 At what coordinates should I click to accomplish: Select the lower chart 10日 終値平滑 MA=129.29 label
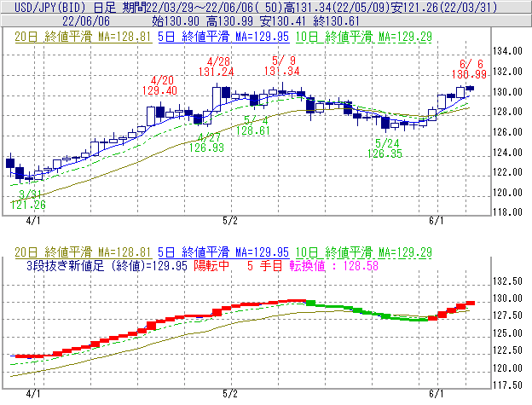click(x=364, y=252)
